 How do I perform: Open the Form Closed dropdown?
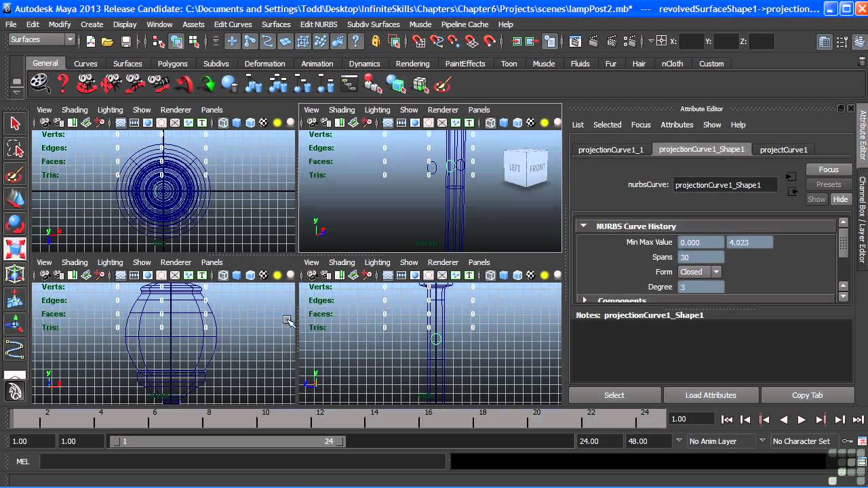coord(700,272)
